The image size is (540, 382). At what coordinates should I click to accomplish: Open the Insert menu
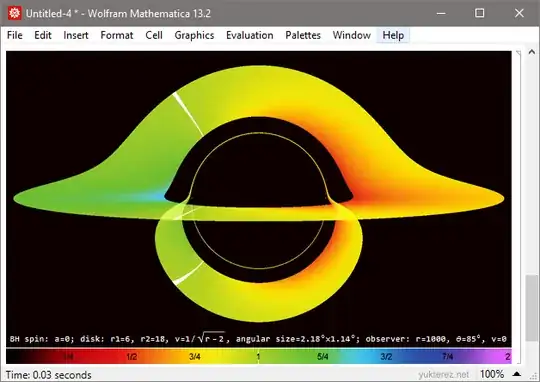[76, 35]
